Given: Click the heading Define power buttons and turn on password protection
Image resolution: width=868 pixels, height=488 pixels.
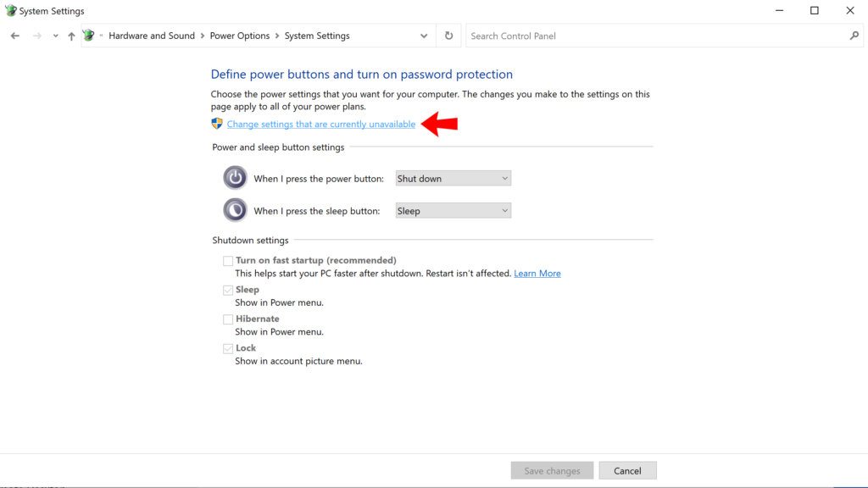Looking at the screenshot, I should point(361,75).
